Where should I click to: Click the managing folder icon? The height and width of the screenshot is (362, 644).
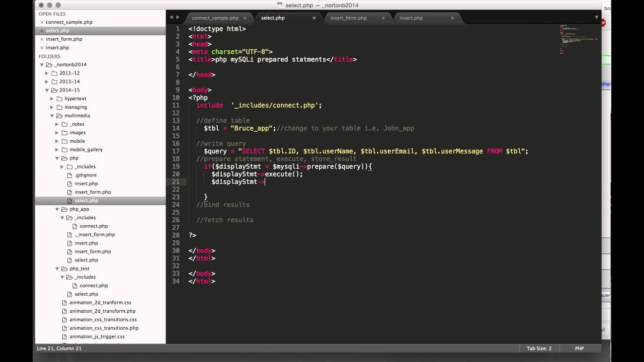[x=59, y=108]
